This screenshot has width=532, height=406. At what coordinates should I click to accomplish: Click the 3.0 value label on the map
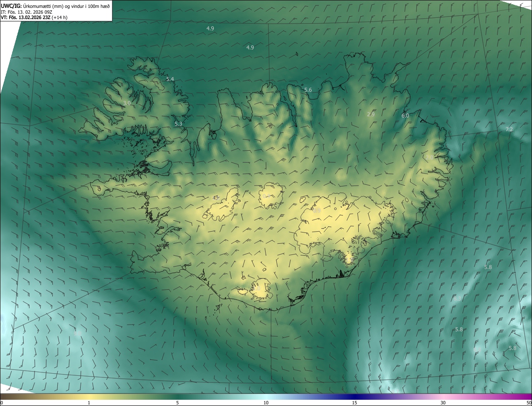pyautogui.click(x=127, y=103)
